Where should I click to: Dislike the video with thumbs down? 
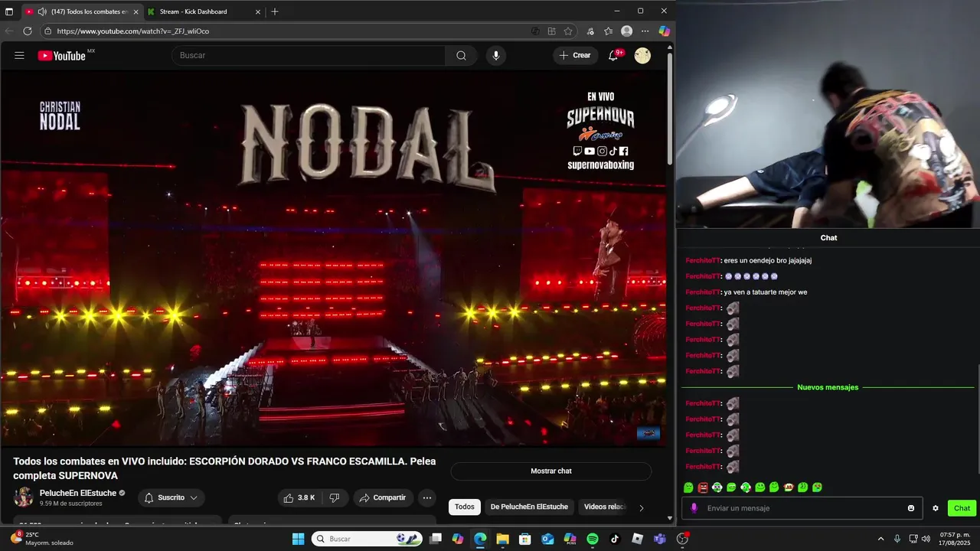(x=335, y=497)
